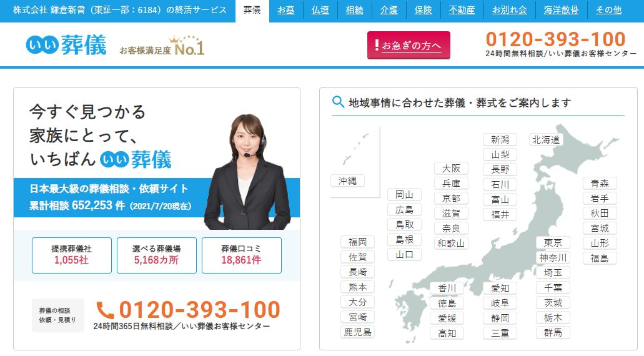Select 石川 prefecture
Screen dimensions: 644x356
click(500, 185)
